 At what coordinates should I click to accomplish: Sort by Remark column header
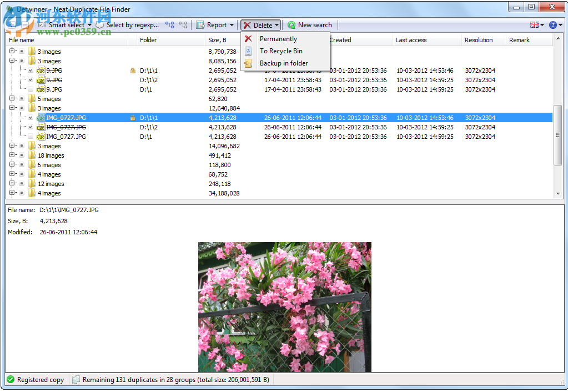pyautogui.click(x=529, y=40)
